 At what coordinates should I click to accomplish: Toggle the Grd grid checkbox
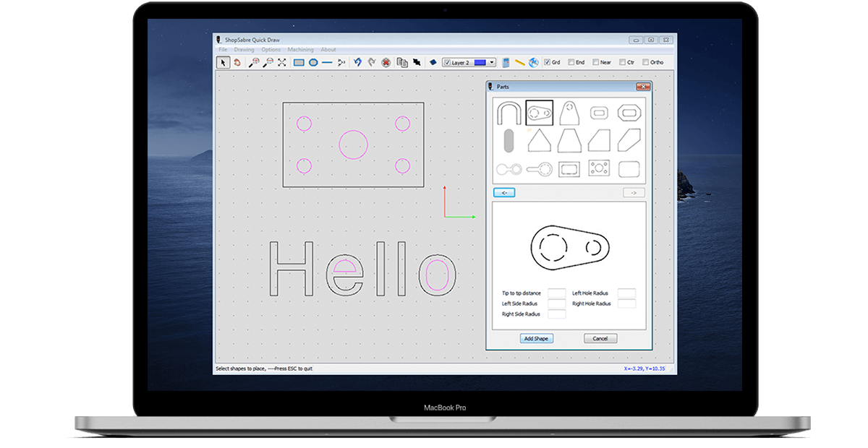(x=547, y=63)
